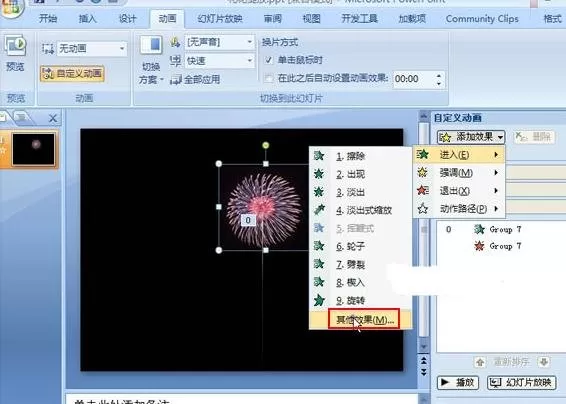Screen dimensions: 566x404
Task: Switch to the 幻灯片放映 ribbon tab
Action: pos(220,18)
